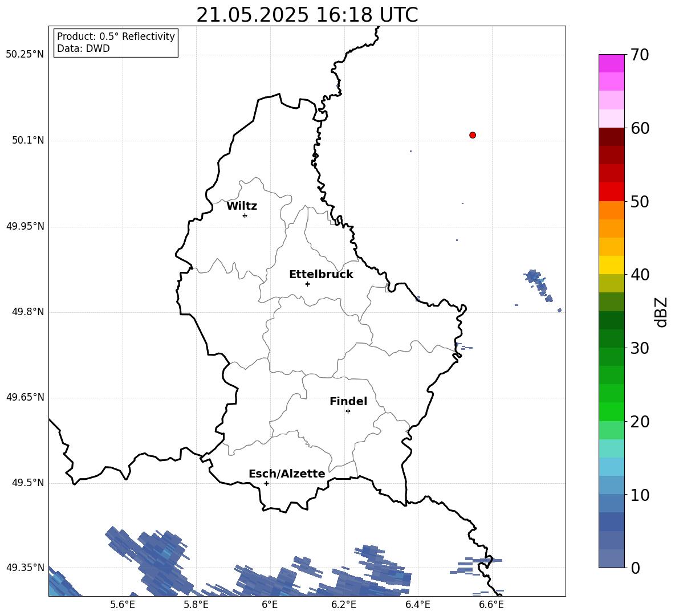Screen dimensions: 675x616
Task: Click the 50.1°N latitude label
Action: 28,141
